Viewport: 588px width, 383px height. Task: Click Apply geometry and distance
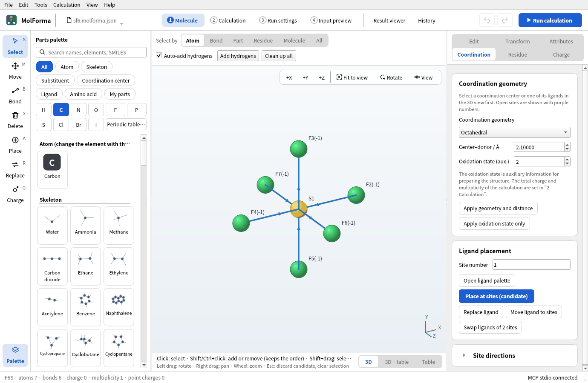click(498, 208)
